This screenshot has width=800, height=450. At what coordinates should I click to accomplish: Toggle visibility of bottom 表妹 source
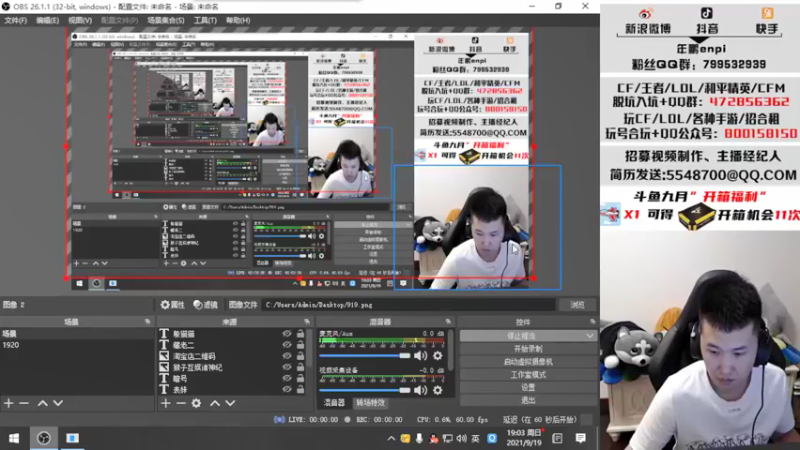point(287,389)
